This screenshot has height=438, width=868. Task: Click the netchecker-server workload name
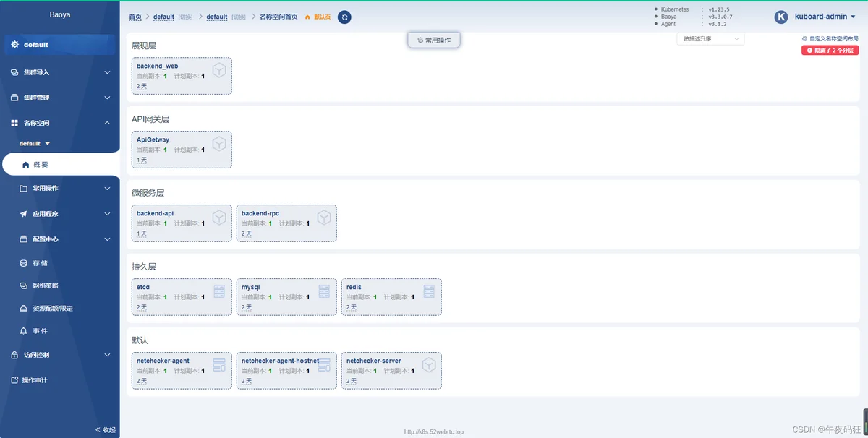coord(373,361)
